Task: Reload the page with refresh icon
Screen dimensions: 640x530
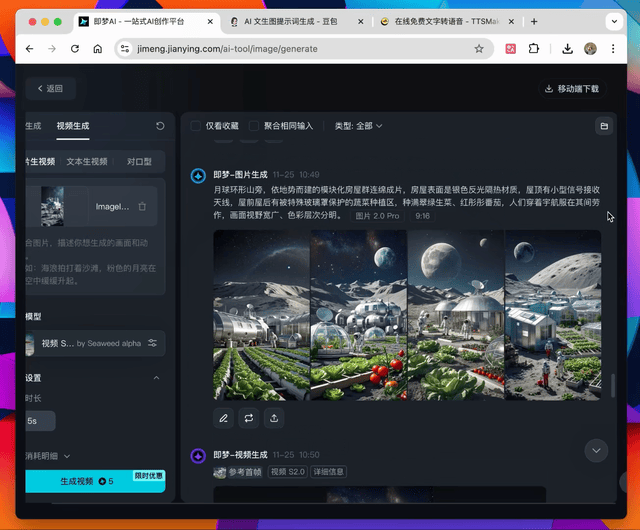Action: pyautogui.click(x=75, y=49)
